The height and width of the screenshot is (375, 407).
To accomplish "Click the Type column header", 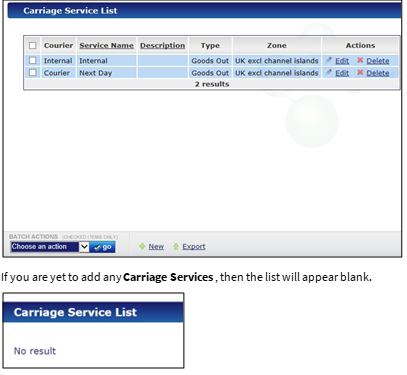I will point(210,46).
